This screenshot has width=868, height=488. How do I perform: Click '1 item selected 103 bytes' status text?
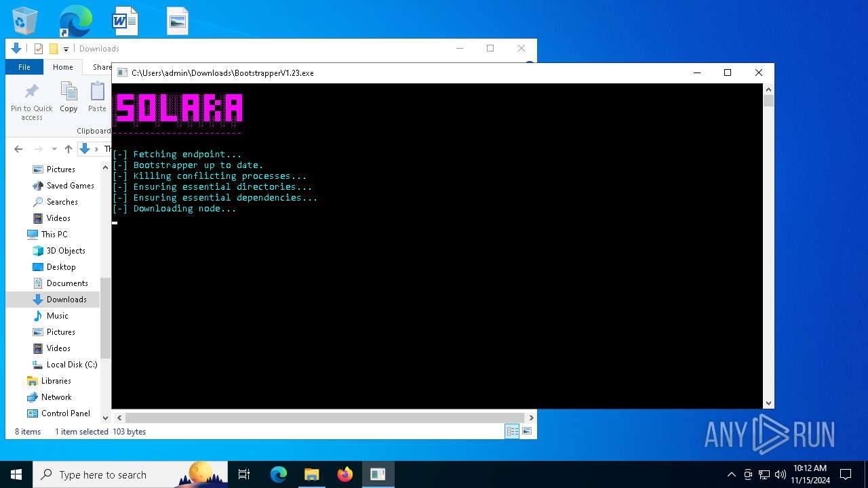click(100, 432)
